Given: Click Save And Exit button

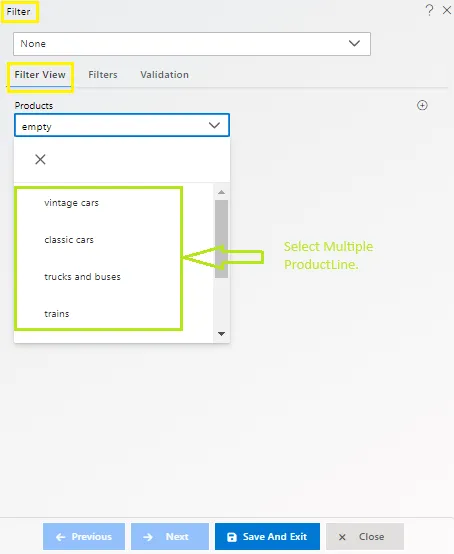Looking at the screenshot, I should pos(267,537).
